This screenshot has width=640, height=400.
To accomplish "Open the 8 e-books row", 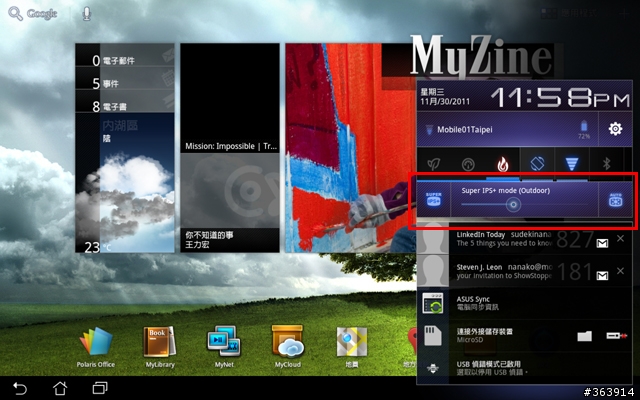I will 125,102.
